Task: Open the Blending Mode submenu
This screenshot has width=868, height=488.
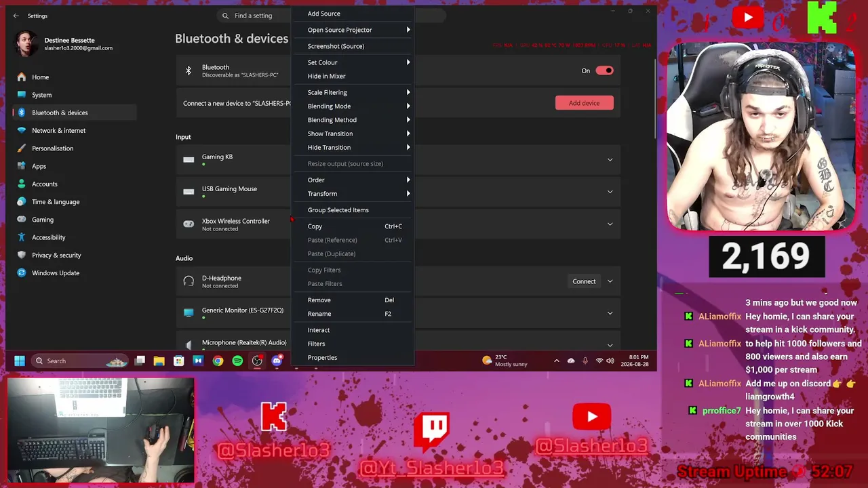Action: tap(353, 106)
